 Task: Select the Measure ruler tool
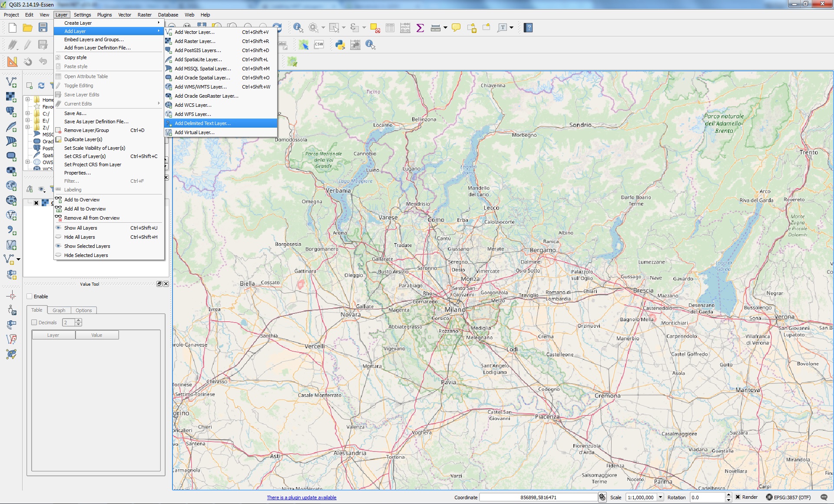click(x=435, y=28)
